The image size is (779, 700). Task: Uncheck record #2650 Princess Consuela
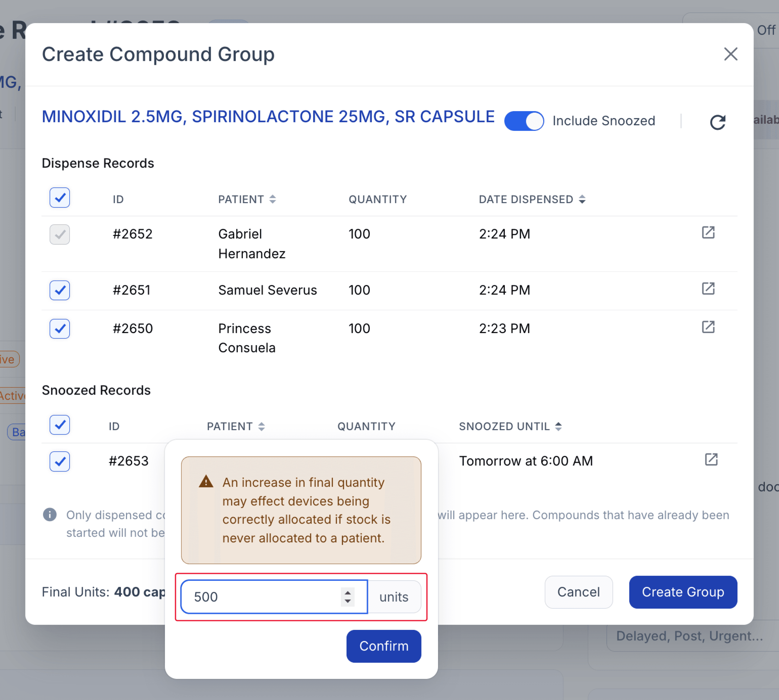(x=60, y=329)
